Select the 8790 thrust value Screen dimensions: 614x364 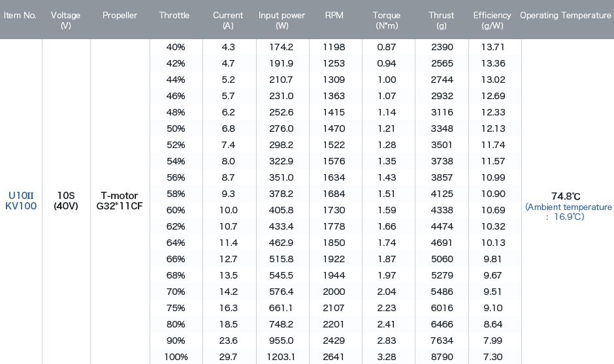point(442,357)
